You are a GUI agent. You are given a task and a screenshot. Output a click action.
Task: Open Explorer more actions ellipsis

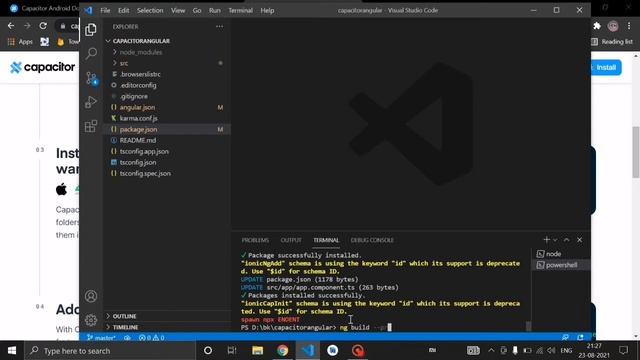220,27
